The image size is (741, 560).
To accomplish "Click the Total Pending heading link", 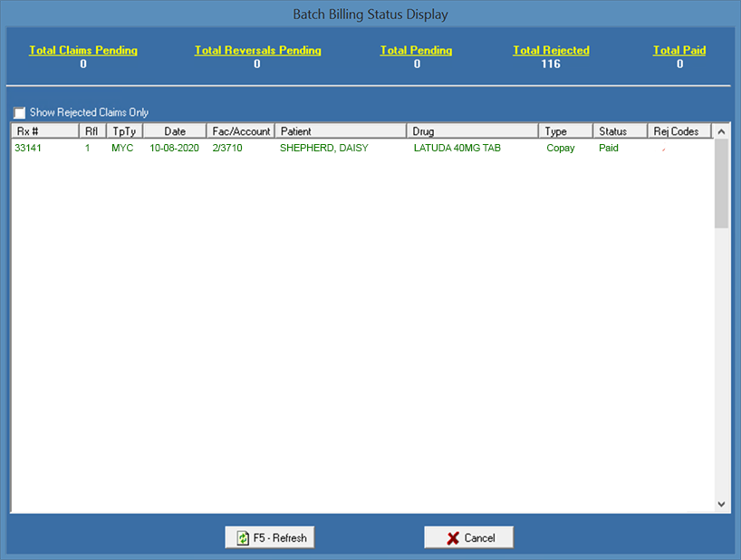I will point(416,51).
